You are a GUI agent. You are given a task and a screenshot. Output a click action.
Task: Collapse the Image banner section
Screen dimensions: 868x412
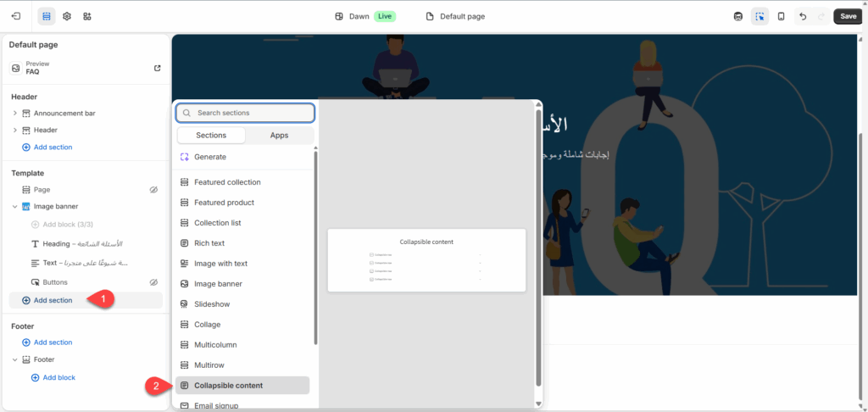click(x=14, y=206)
